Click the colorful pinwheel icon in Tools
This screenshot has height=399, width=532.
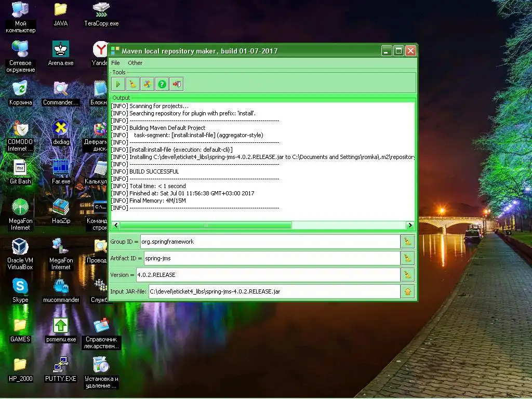pyautogui.click(x=148, y=84)
